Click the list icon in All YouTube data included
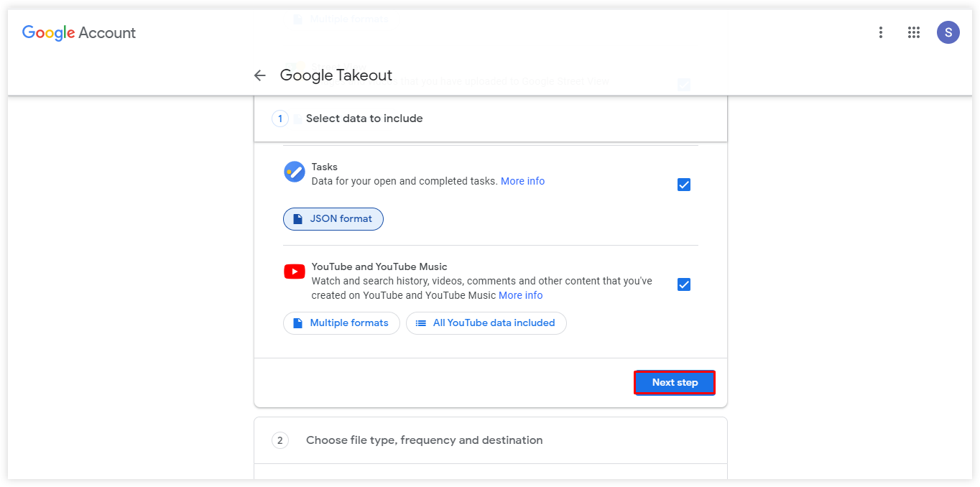The height and width of the screenshot is (487, 980). pos(420,323)
